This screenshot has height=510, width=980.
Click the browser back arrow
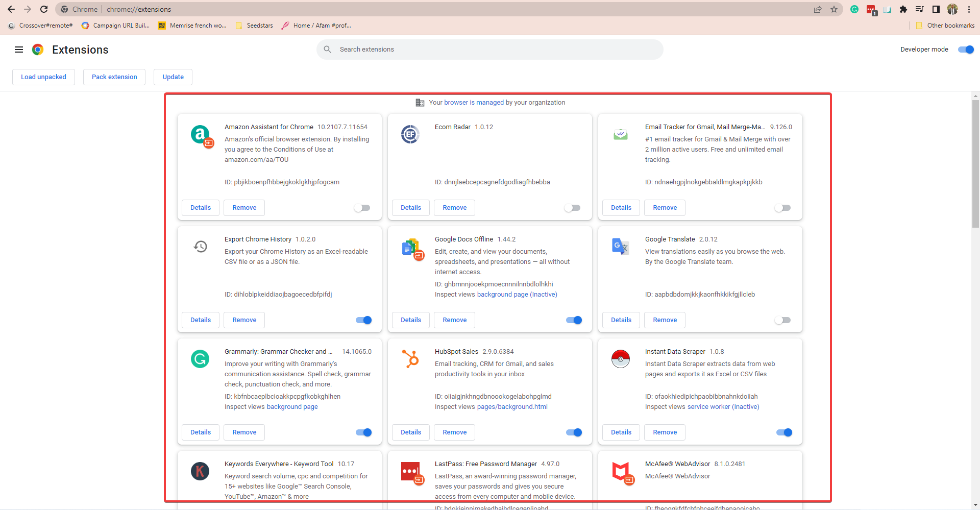point(11,9)
